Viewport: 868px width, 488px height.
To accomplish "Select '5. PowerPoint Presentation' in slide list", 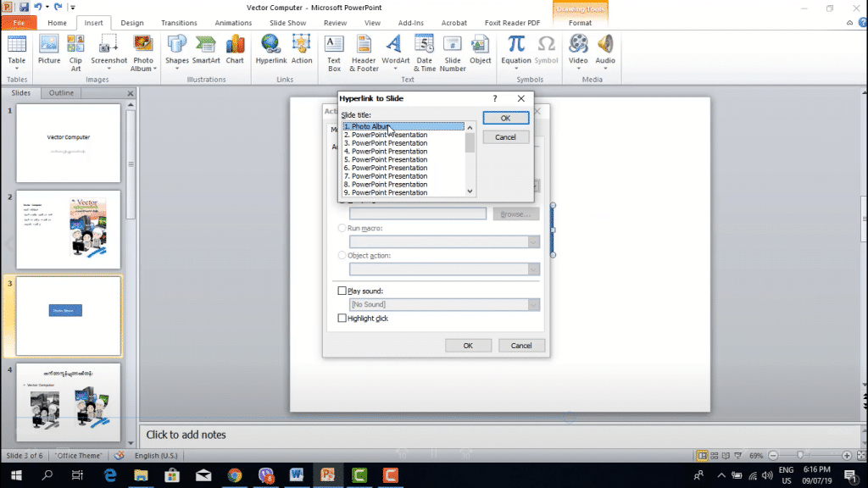I will point(403,159).
